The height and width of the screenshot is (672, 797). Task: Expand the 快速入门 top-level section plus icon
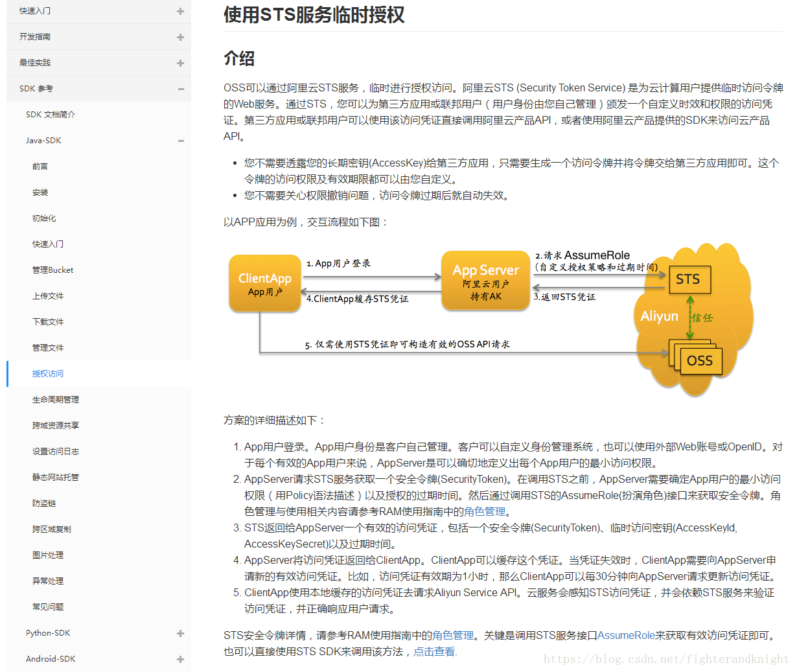pos(180,11)
